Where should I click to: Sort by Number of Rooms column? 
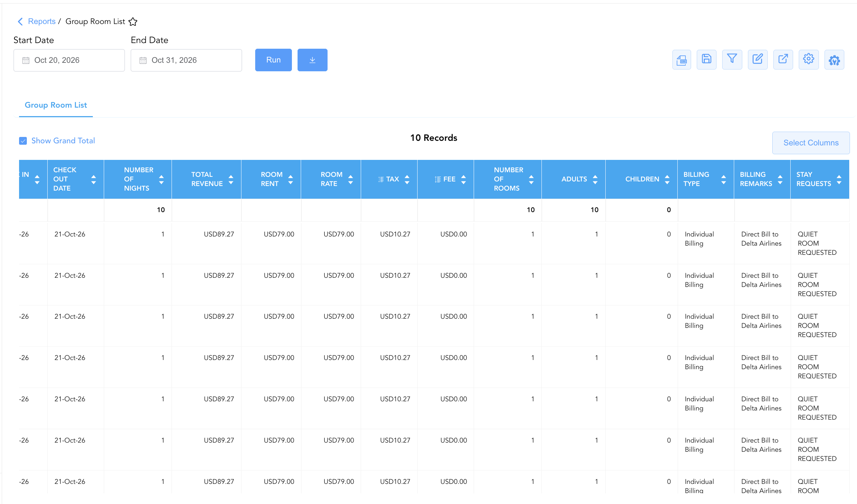[x=531, y=179]
